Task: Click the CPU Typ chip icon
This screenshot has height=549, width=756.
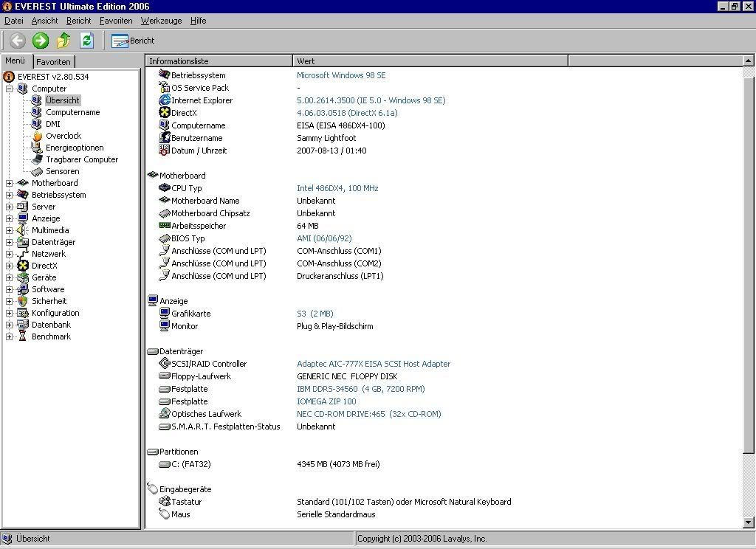Action: click(x=165, y=187)
